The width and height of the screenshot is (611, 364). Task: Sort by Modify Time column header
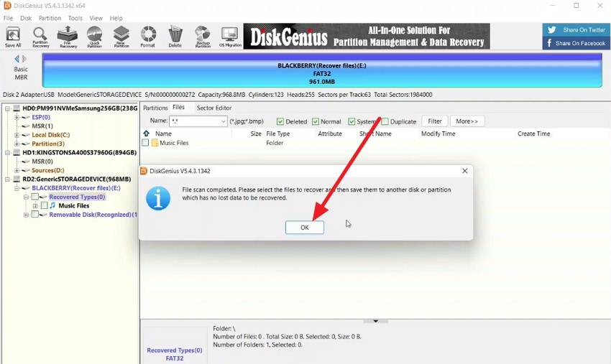point(438,134)
